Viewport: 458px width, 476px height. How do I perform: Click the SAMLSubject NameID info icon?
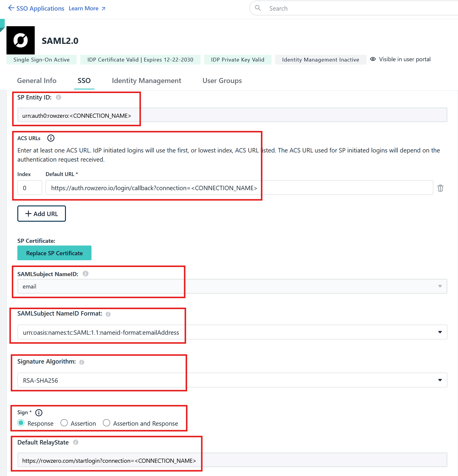(x=86, y=273)
